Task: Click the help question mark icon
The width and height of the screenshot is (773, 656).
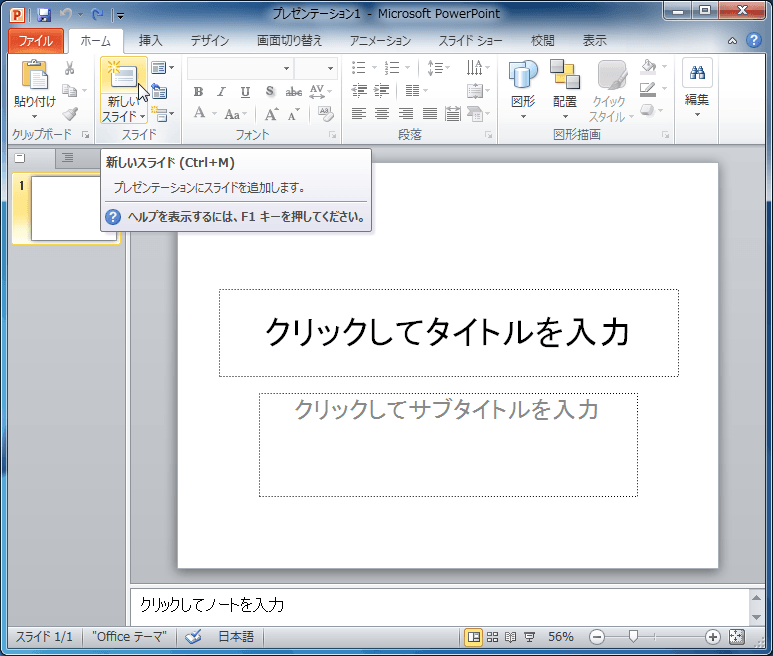Action: (753, 41)
